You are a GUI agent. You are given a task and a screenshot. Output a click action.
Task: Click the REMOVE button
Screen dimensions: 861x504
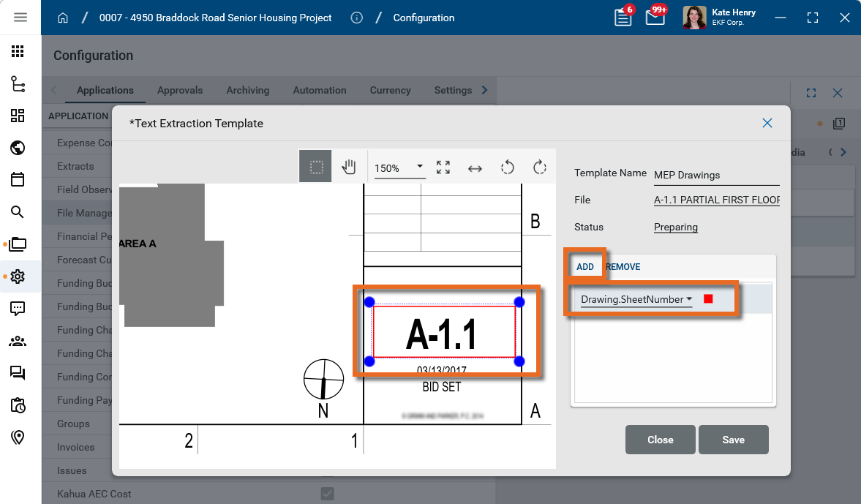(623, 267)
